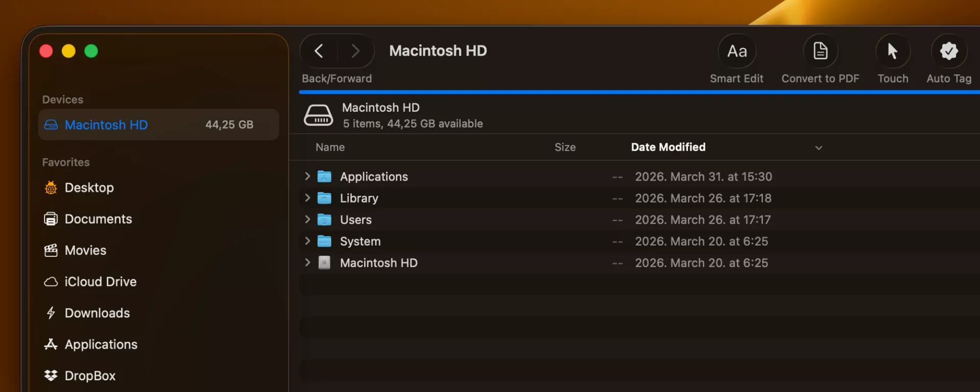
Task: Go forward with the right arrow
Action: coord(355,51)
